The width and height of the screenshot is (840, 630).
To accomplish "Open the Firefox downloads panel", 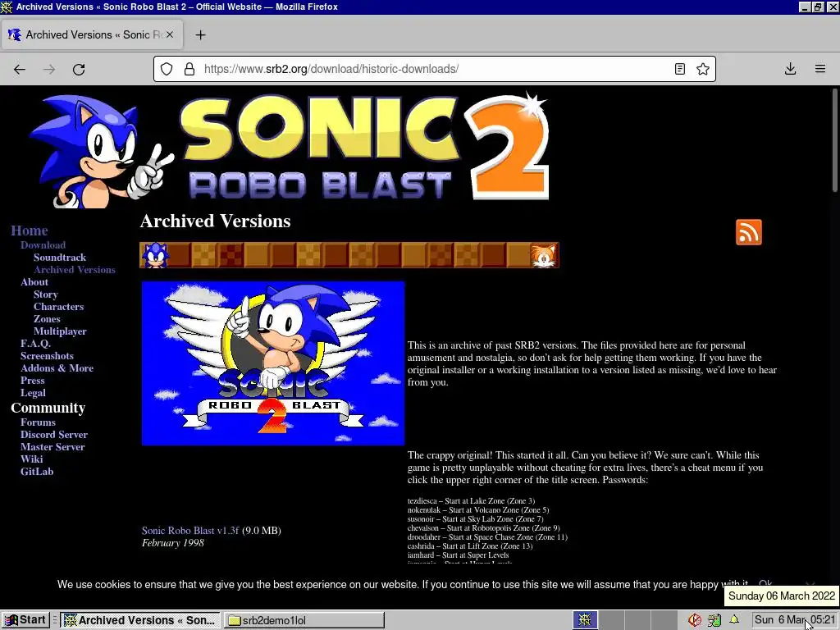I will point(790,69).
